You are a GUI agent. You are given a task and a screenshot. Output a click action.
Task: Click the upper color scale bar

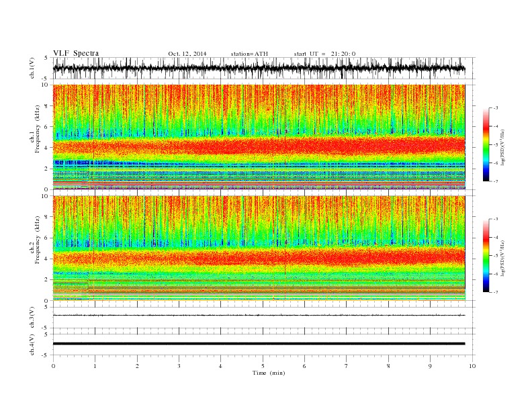coord(486,144)
